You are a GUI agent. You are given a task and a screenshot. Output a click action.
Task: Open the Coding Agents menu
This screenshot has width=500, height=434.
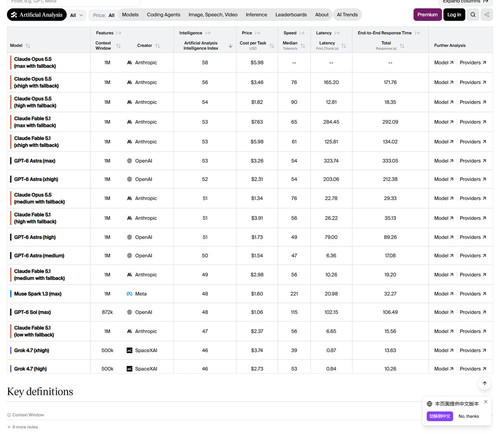pos(163,15)
